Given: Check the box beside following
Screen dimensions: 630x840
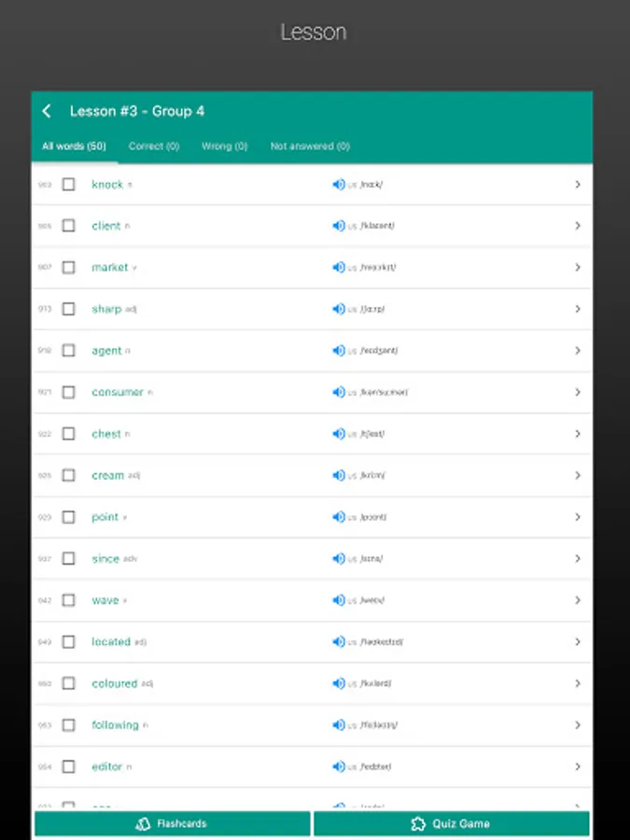Looking at the screenshot, I should click(68, 725).
